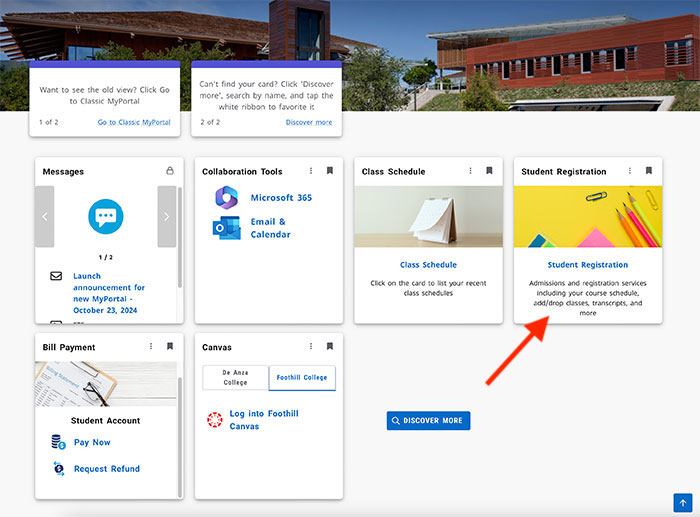700x517 pixels.
Task: Click the lock icon on Messages card
Action: [170, 171]
